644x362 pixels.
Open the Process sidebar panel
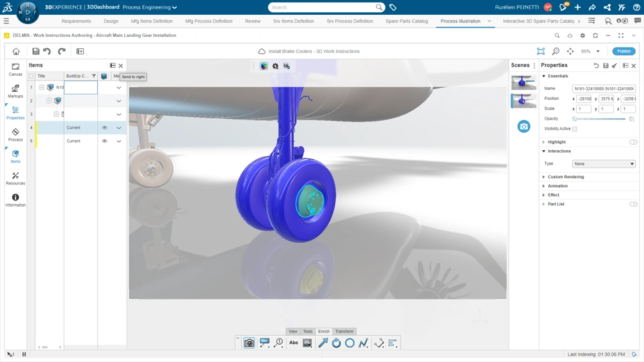[x=15, y=135]
